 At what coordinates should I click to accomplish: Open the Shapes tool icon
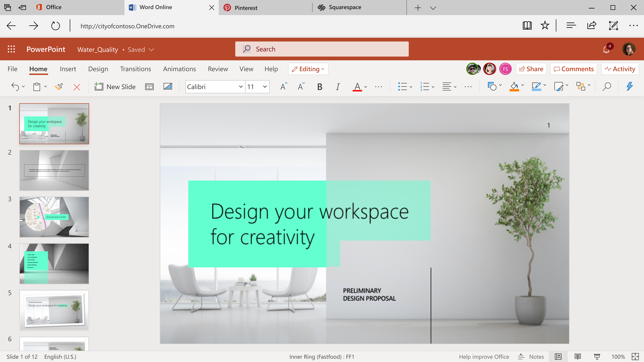(492, 87)
